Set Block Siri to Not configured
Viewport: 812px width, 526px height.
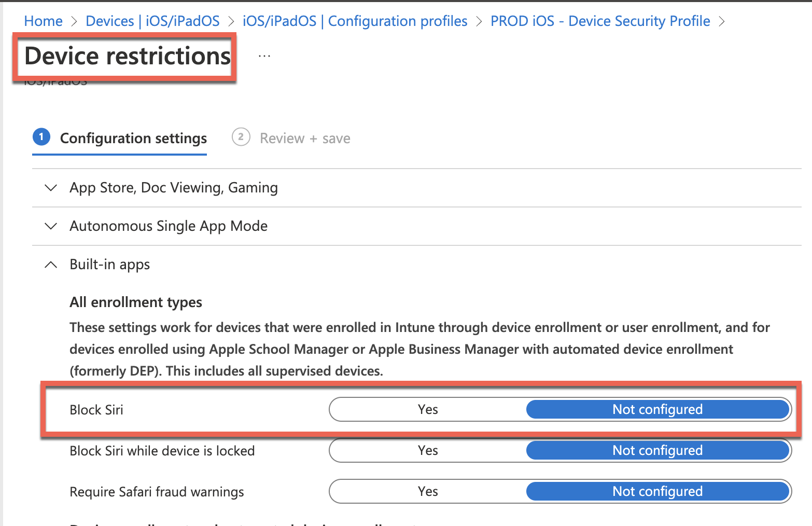tap(657, 409)
